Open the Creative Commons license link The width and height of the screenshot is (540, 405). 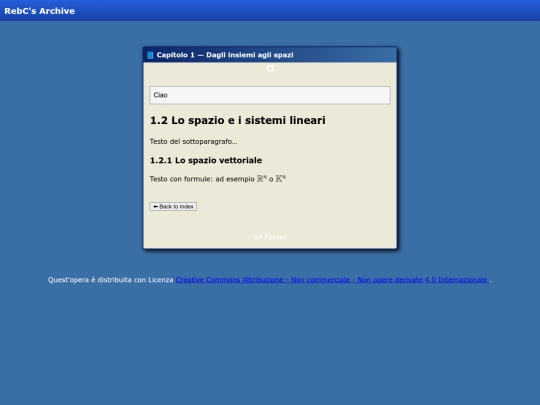[x=333, y=280]
